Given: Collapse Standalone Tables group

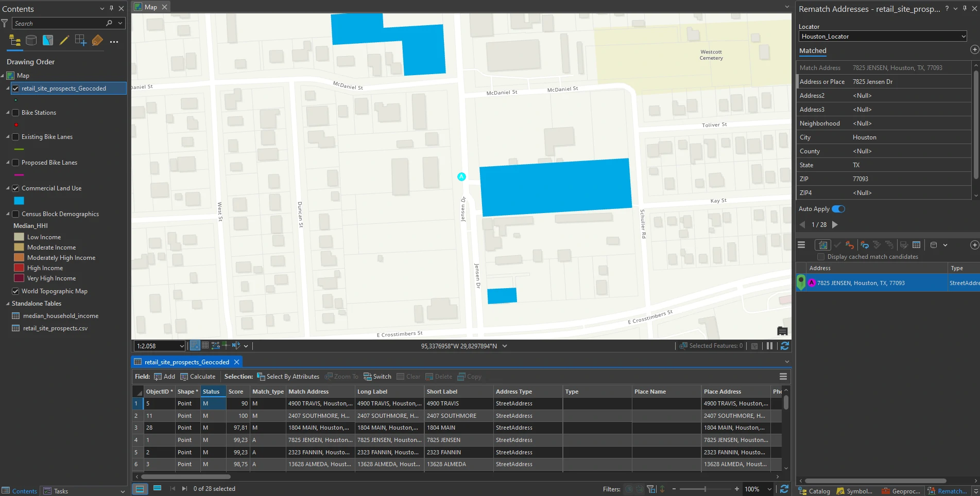Looking at the screenshot, I should 8,304.
